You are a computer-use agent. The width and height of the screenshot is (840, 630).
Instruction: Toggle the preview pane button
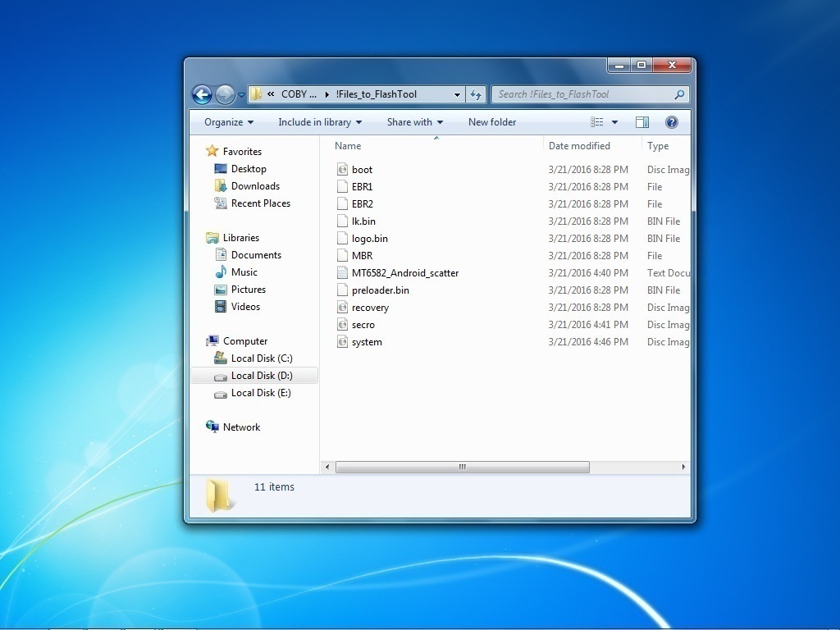pos(642,122)
